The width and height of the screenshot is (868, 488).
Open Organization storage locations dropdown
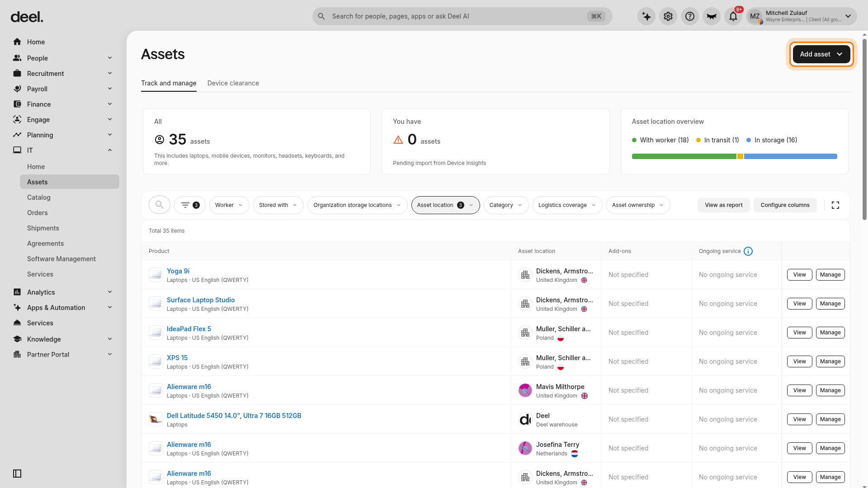pyautogui.click(x=357, y=205)
